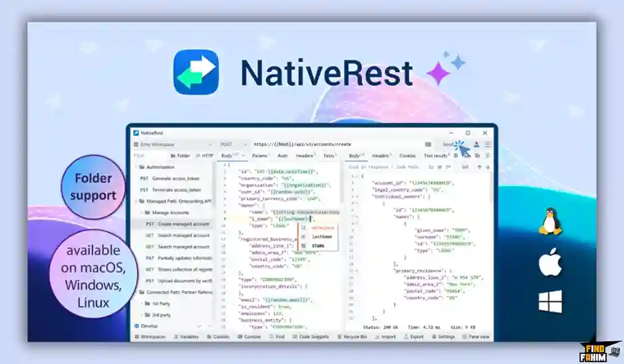The image size is (624, 364).
Task: Select the PAT Partially updates information request
Action: (179, 258)
